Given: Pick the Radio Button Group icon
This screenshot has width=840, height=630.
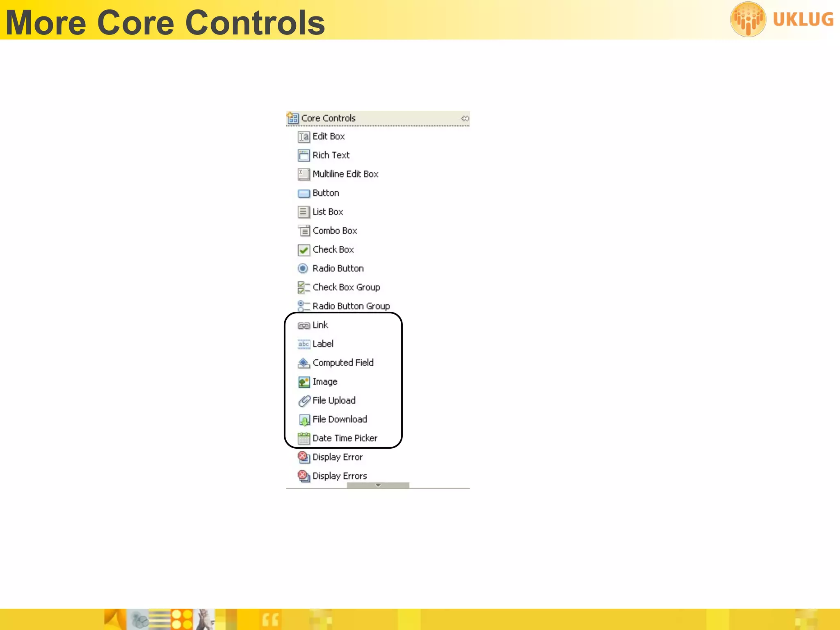Looking at the screenshot, I should tap(304, 306).
